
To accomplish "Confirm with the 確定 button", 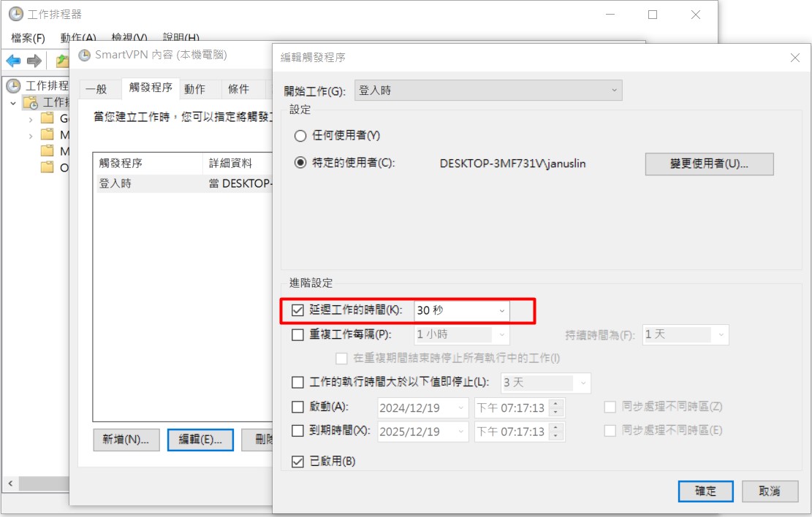I will coord(705,491).
